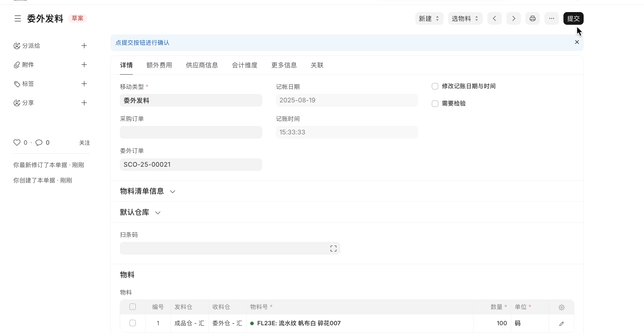Screen dimensions: 644x334
Task: Edit row 1 with pencil icon
Action: pyautogui.click(x=561, y=323)
